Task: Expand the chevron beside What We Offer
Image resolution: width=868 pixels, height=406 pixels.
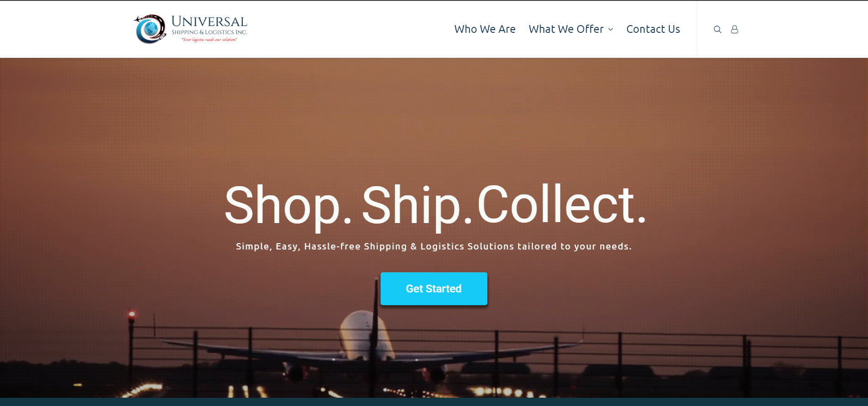Action: pyautogui.click(x=611, y=30)
